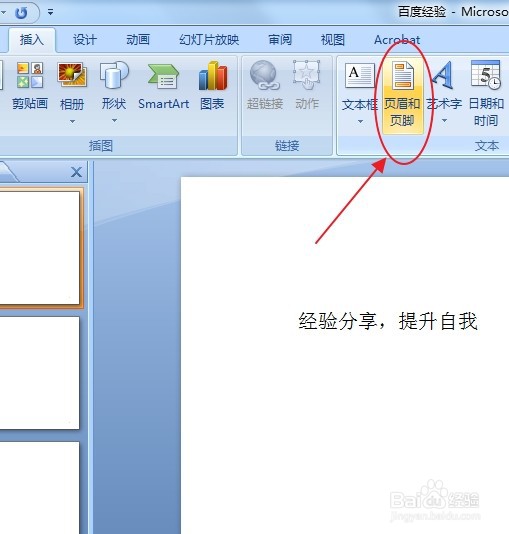Click the Action (动作) icon
Viewport: 509px width, 534px height.
pyautogui.click(x=307, y=76)
